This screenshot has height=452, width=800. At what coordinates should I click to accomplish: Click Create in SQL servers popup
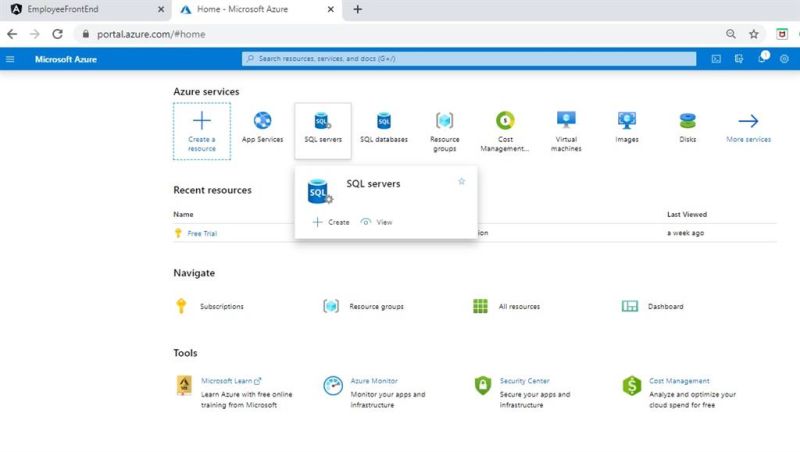click(x=331, y=222)
